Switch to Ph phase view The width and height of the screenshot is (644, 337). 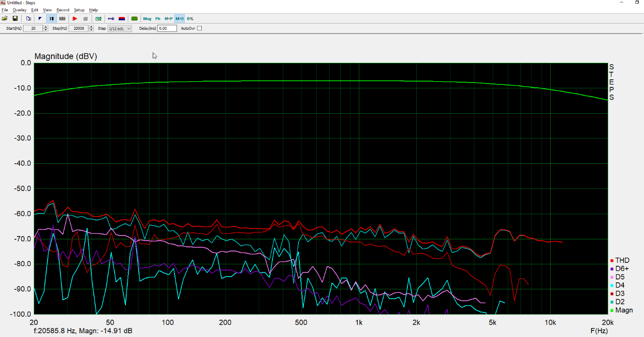158,18
